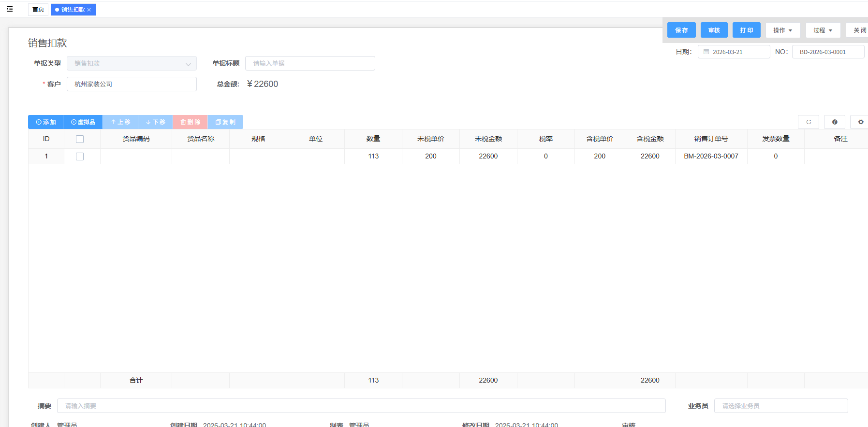Screen dimensions: 868x427
Task: Open the 过程 dropdown menu
Action: coord(823,30)
